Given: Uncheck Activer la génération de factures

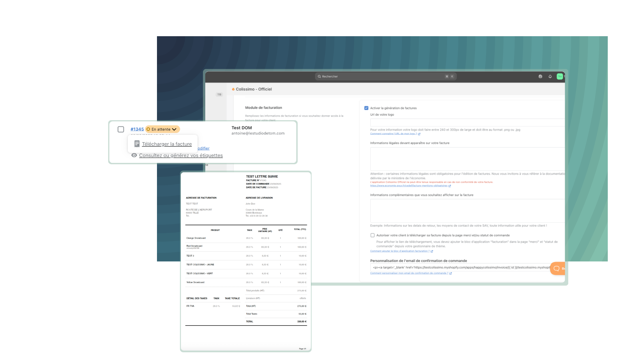Looking at the screenshot, I should [x=366, y=108].
